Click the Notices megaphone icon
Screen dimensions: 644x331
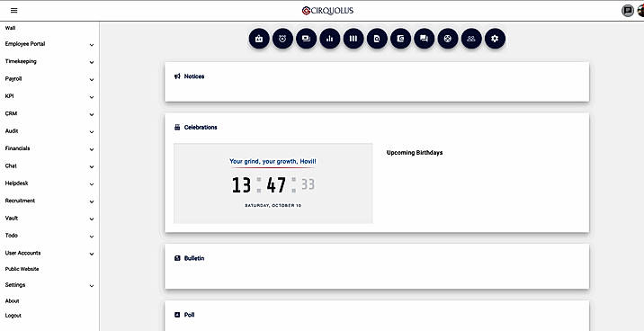[177, 76]
